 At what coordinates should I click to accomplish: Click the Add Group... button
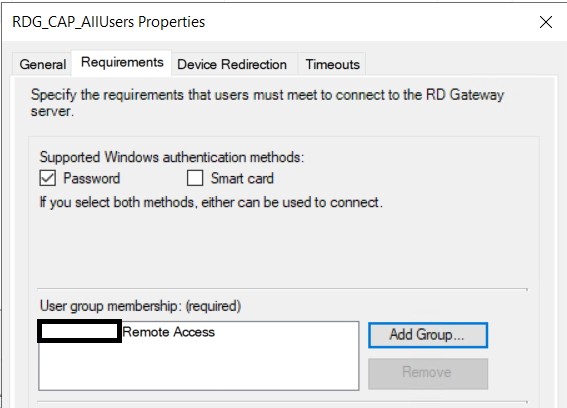[428, 335]
